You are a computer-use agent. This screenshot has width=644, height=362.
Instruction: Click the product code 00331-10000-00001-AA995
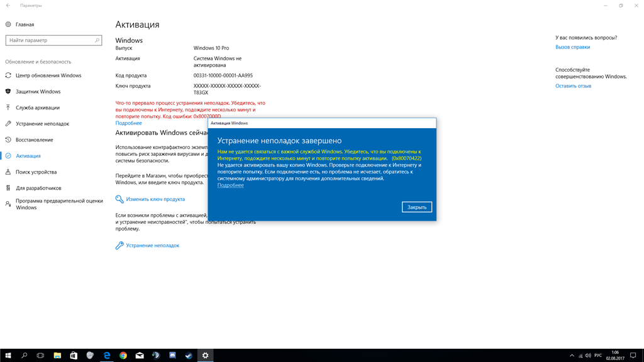pos(223,75)
